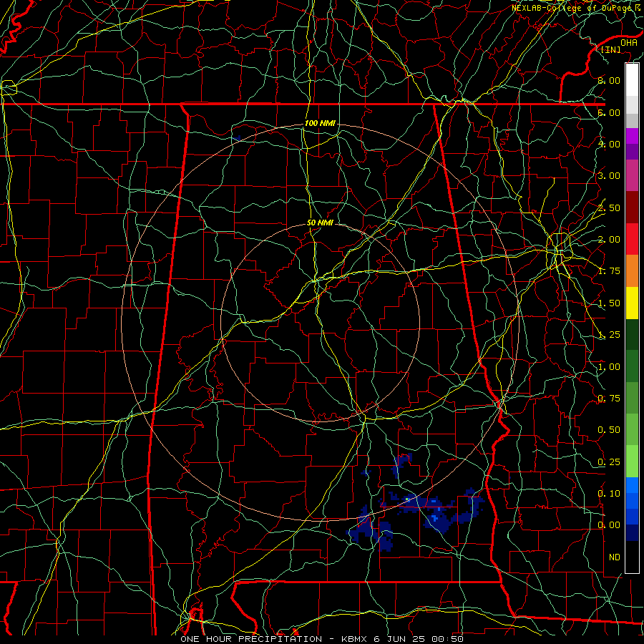644x644 pixels.
Task: Click the OHA product label
Action: (629, 43)
